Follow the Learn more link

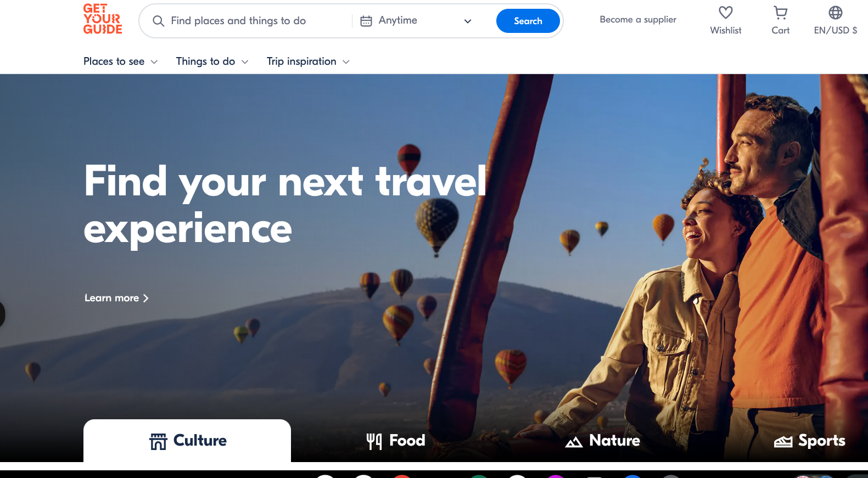click(x=116, y=298)
